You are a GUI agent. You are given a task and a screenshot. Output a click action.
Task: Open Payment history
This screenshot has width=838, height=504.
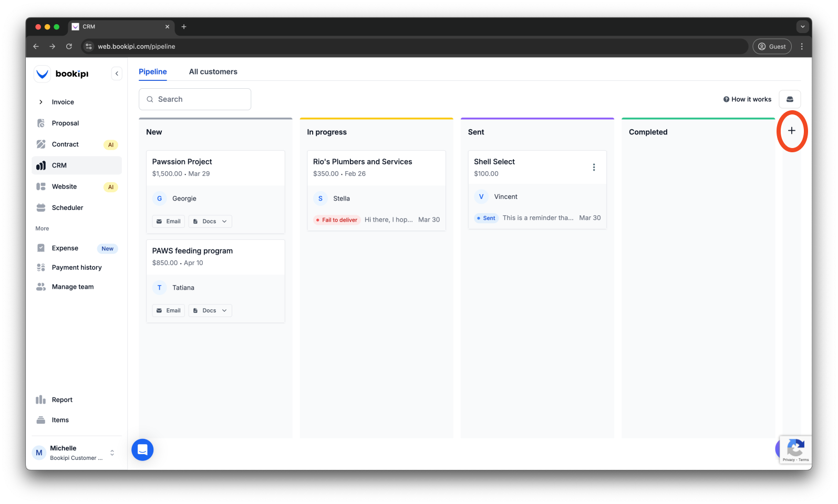click(x=77, y=268)
